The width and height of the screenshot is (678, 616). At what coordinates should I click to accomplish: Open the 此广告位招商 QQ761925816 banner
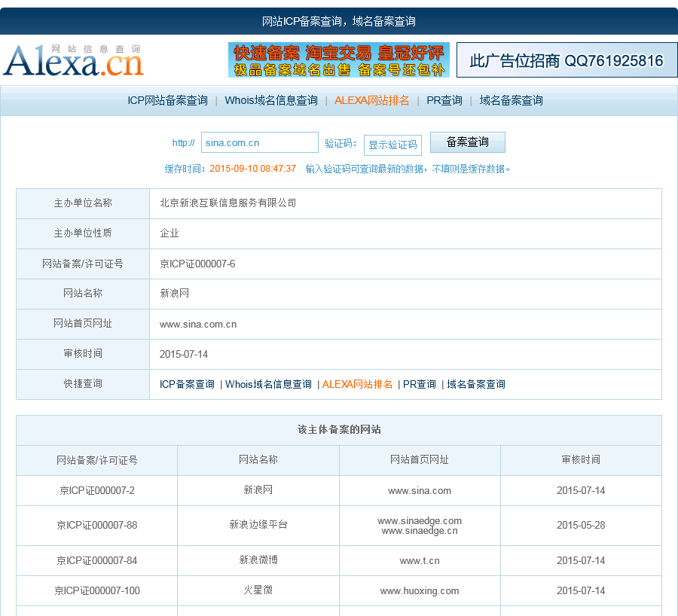pyautogui.click(x=567, y=60)
